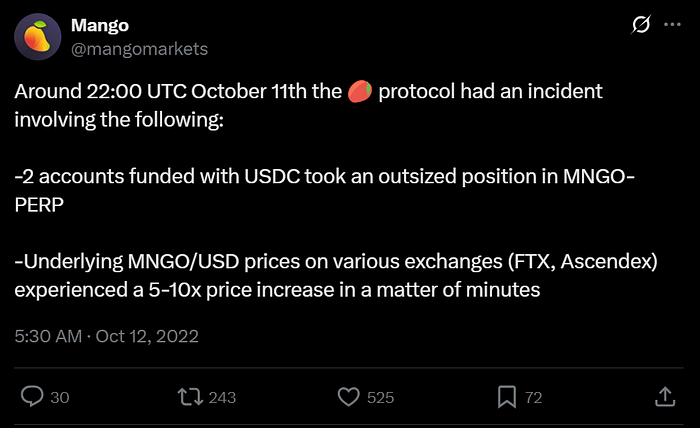Open the @mangomarkets handle link
The image size is (700, 428).
tap(139, 49)
